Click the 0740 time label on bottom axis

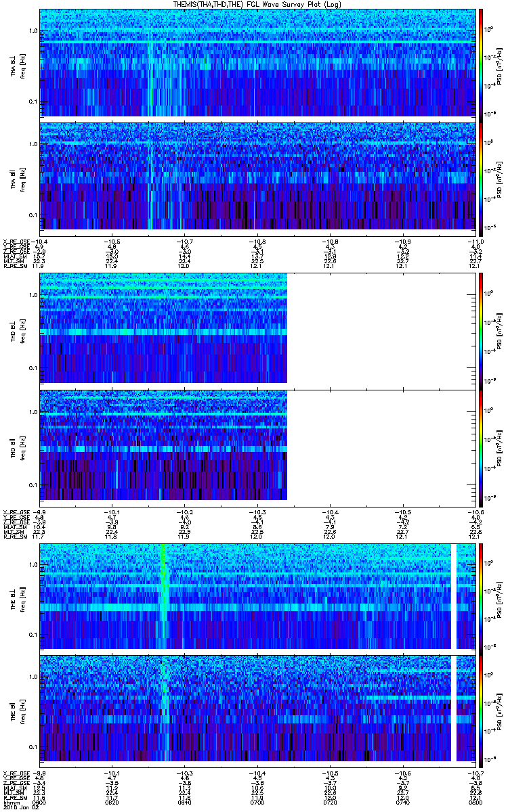[402, 803]
